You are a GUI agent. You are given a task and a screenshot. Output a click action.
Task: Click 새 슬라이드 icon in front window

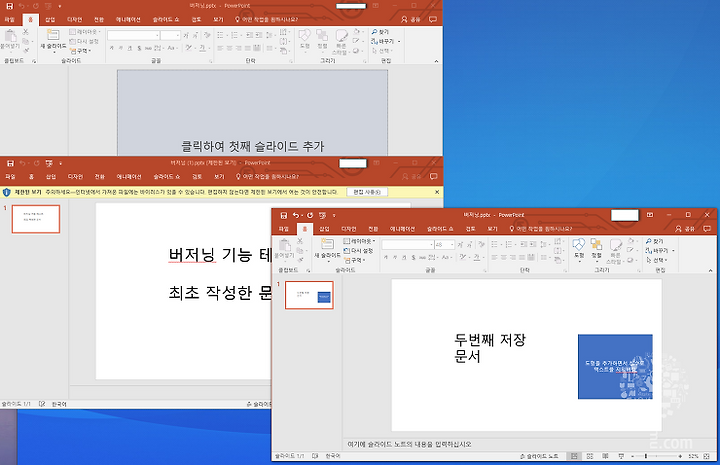point(327,244)
